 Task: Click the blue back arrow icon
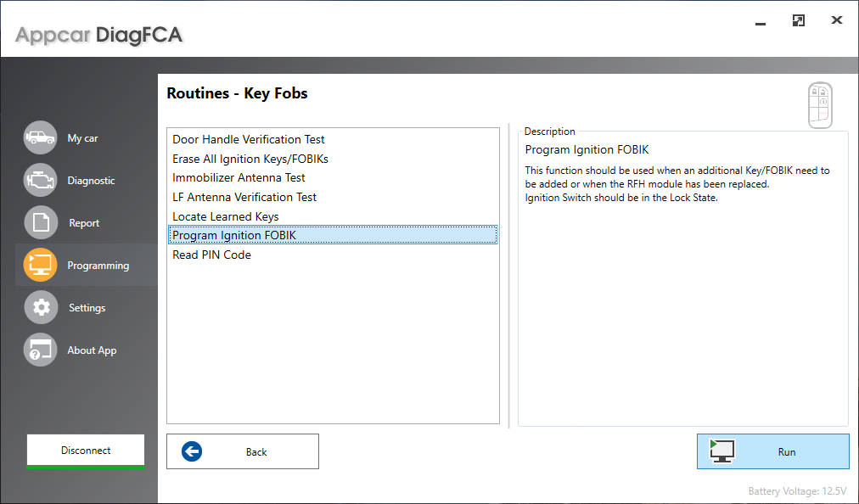(192, 451)
